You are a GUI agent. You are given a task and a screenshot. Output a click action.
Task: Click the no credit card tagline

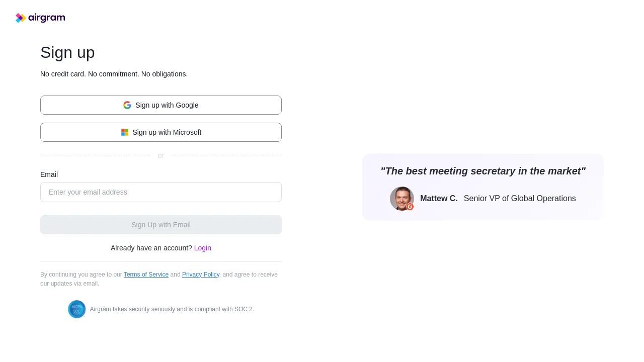[x=114, y=74]
